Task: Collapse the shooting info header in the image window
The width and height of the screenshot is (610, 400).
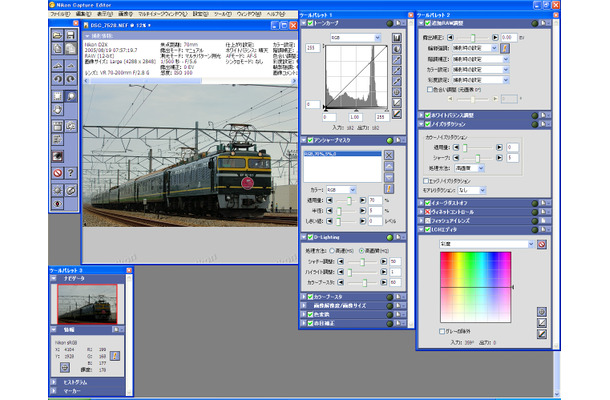Action: (87, 36)
